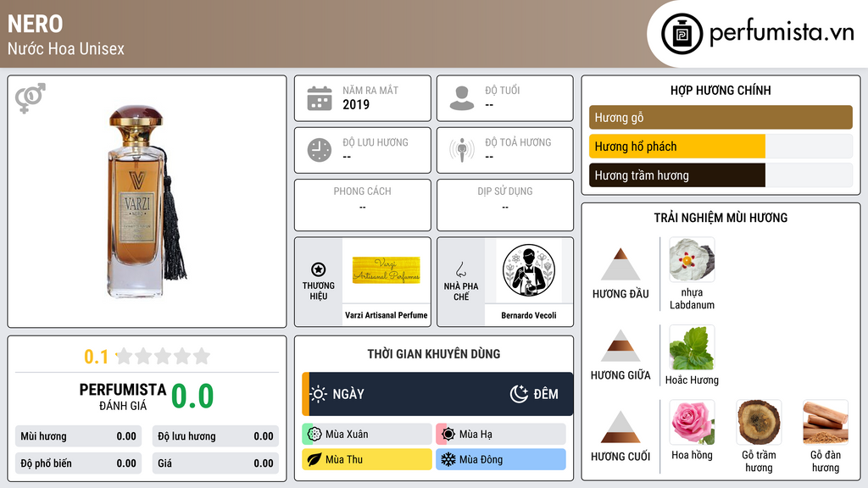Click the yellow 0.1 rating value
Image resolution: width=868 pixels, height=488 pixels.
[96, 357]
